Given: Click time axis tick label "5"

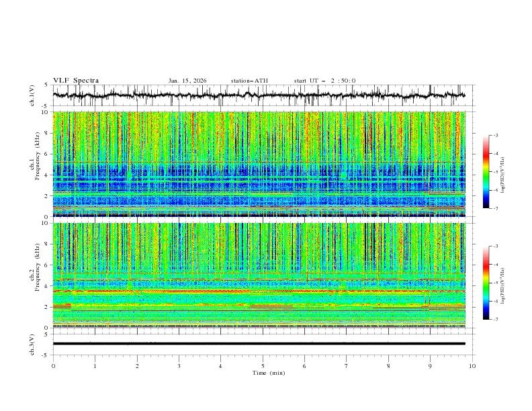Looking at the screenshot, I should click(x=263, y=366).
